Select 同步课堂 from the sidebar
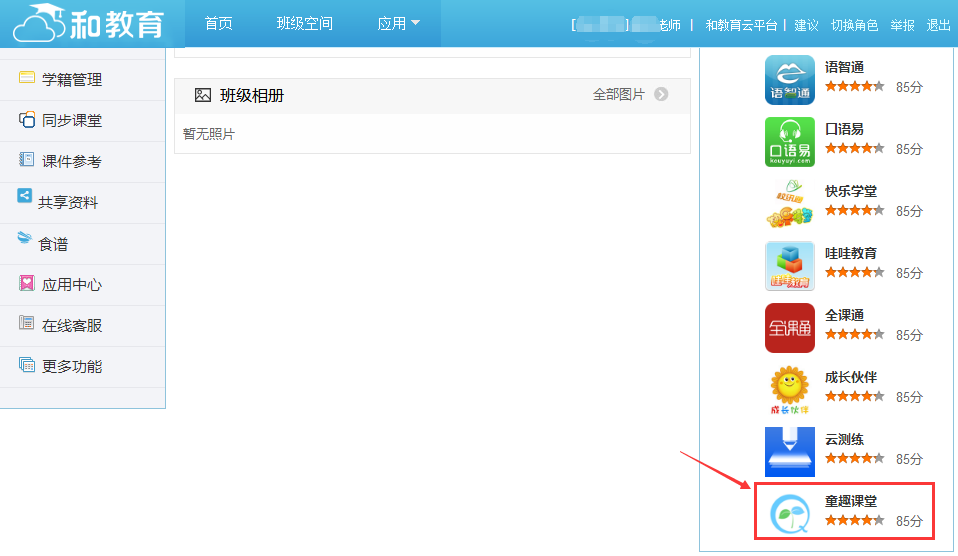 pos(71,121)
